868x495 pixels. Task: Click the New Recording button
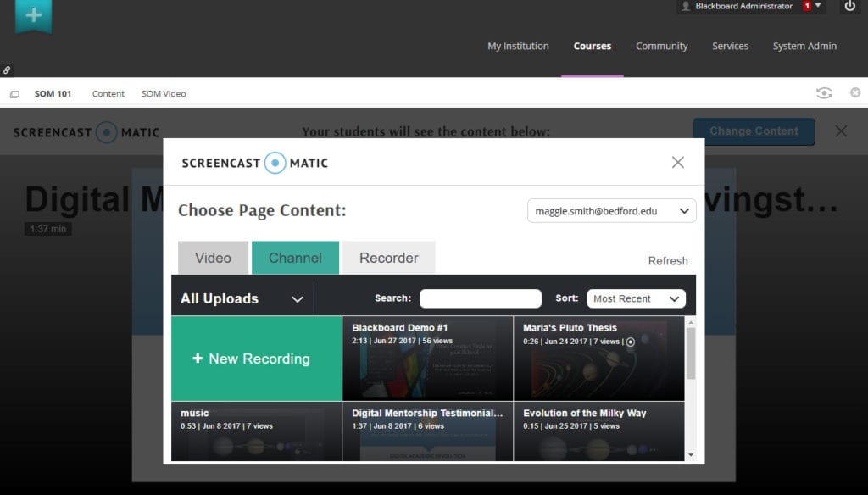pos(256,359)
